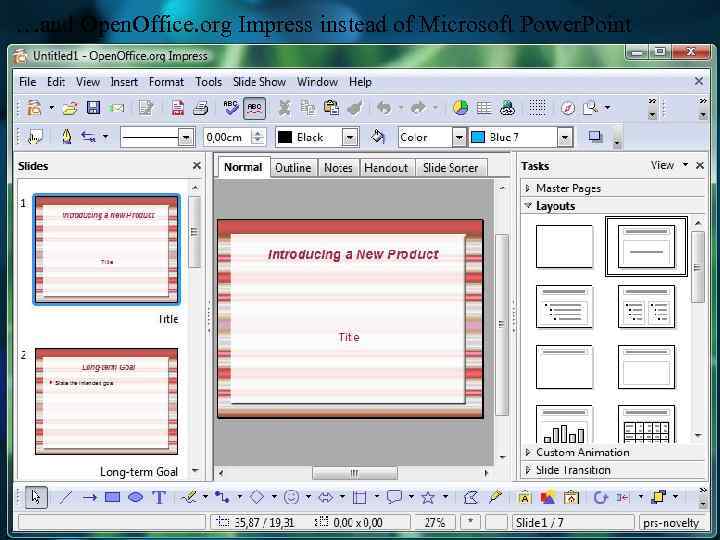
Task: Click the Area paint bucket icon
Action: click(x=377, y=137)
